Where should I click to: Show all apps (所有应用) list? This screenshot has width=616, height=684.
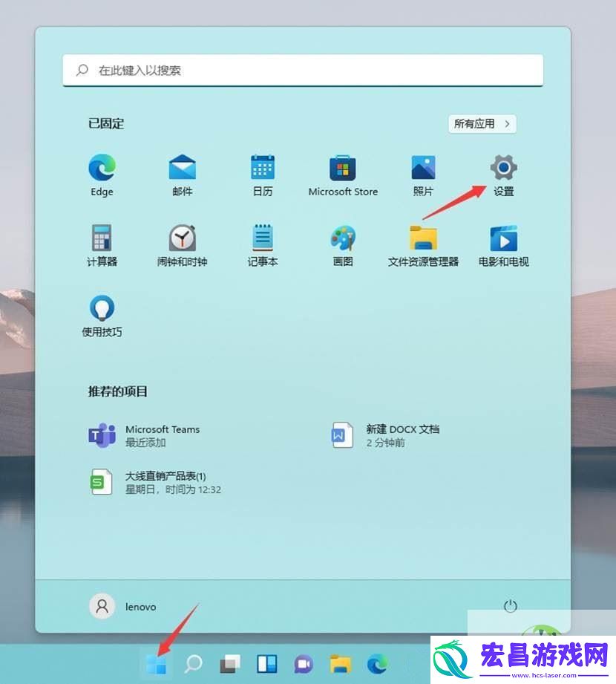[482, 124]
